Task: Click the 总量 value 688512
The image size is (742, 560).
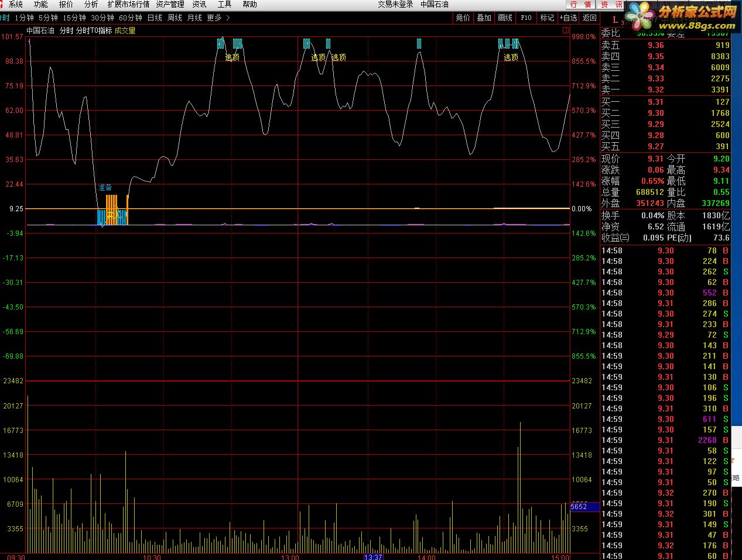Action: (650, 192)
